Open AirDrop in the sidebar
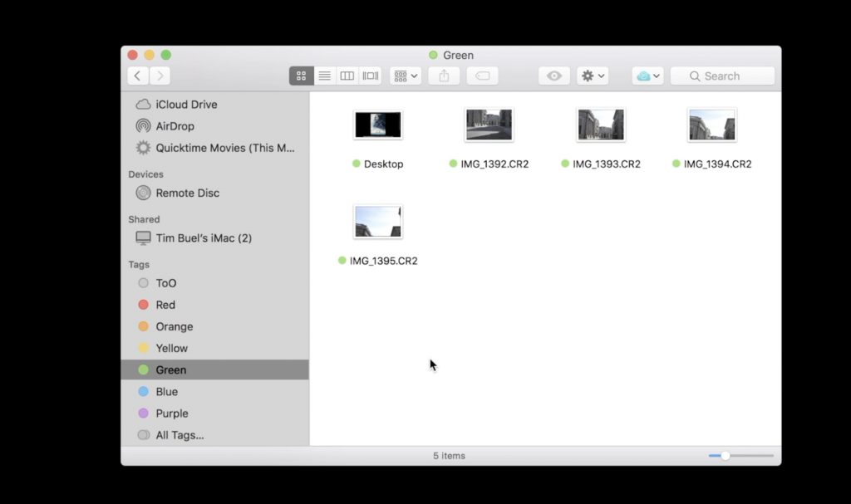Image resolution: width=851 pixels, height=504 pixels. (215, 126)
